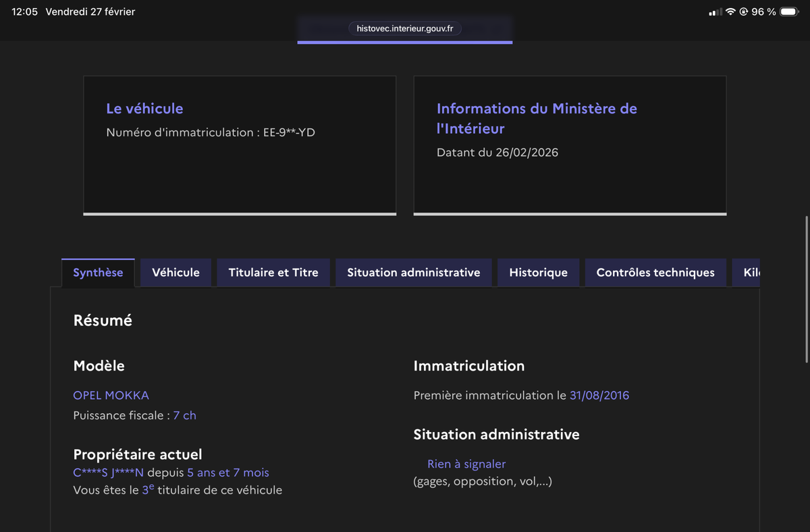
Task: Tap the 12:05 clock in status bar
Action: click(x=24, y=12)
